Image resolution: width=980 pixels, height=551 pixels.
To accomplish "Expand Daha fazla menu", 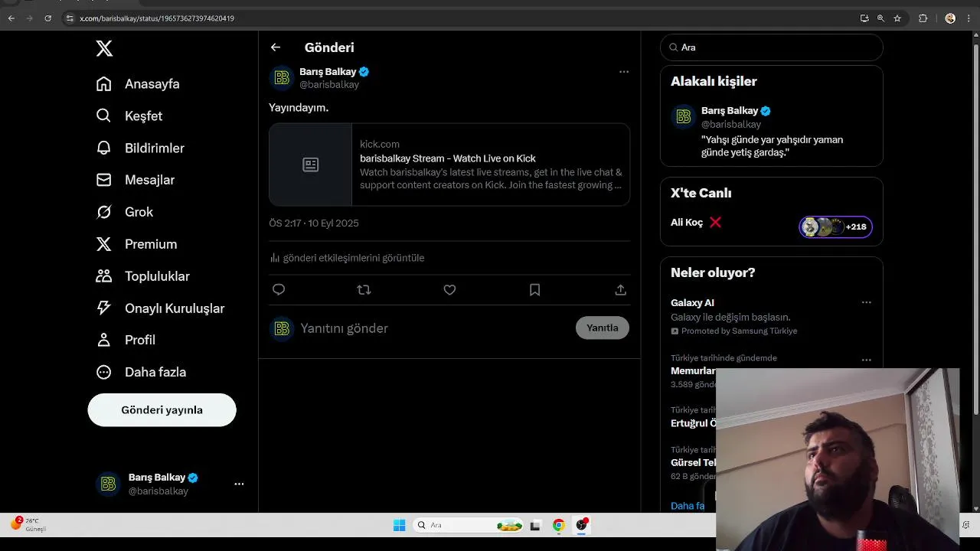I will point(141,372).
